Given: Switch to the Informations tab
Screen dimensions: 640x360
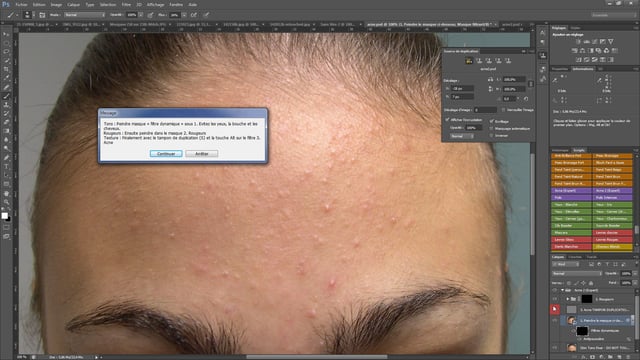Looking at the screenshot, I should click(583, 69).
